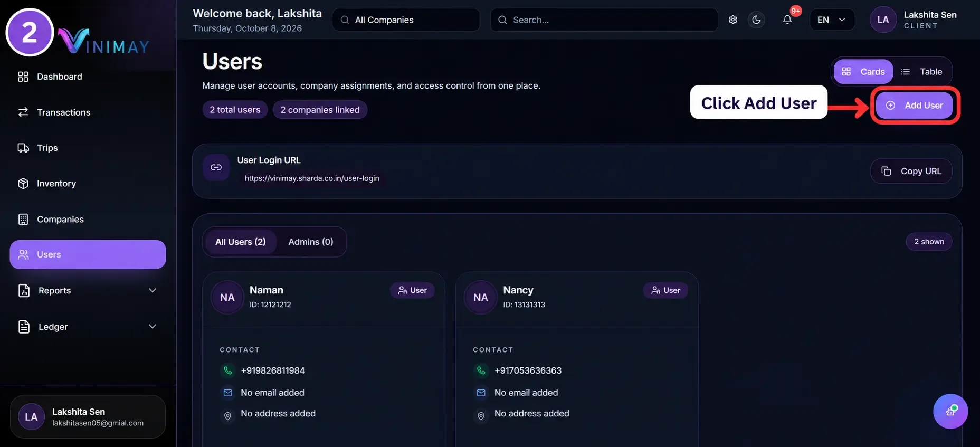Open notifications bell icon
Screen dimensions: 980x447
click(x=787, y=20)
